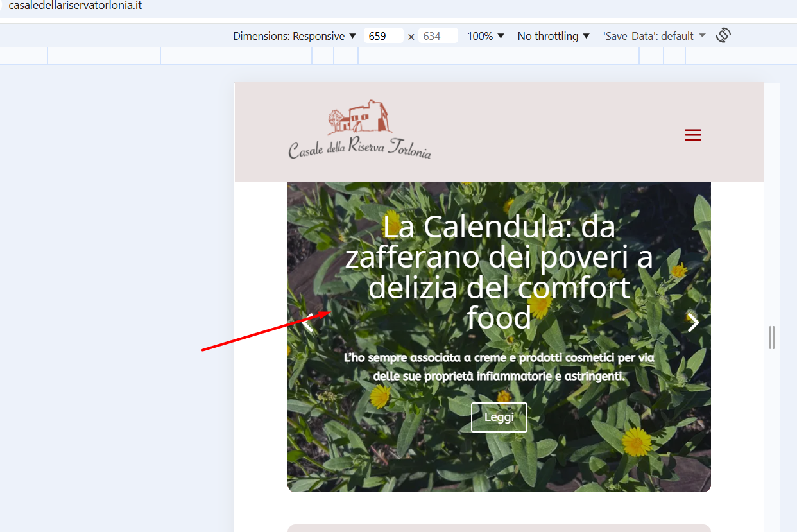
Task: Click the leftmost breakpoint bar segment
Action: [24, 56]
